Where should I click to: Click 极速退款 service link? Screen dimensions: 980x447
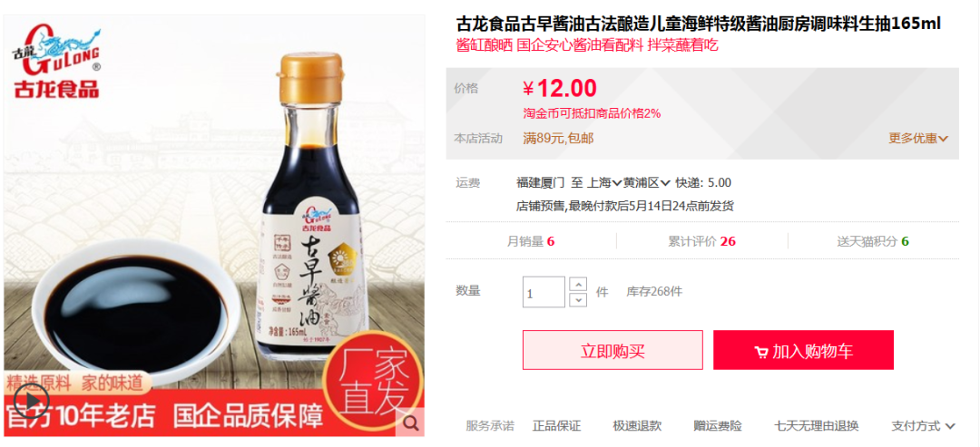point(637,426)
